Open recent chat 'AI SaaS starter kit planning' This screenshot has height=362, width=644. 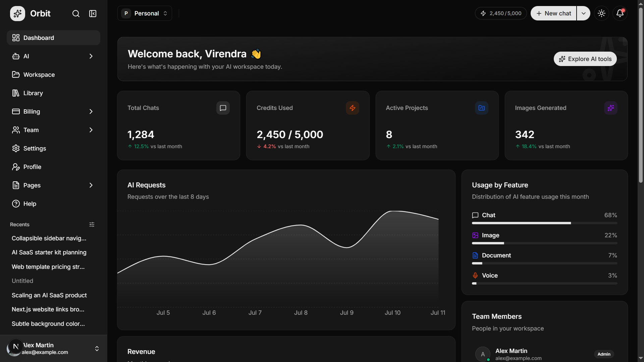point(49,252)
